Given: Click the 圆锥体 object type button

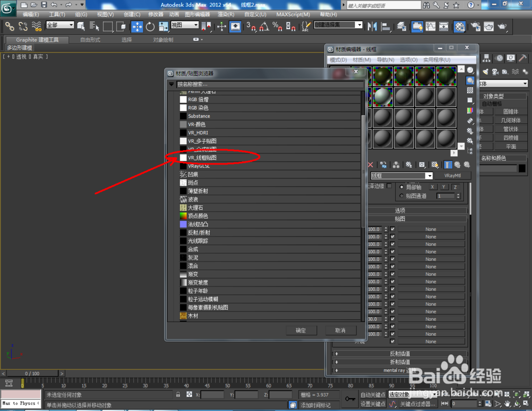Looking at the screenshot, I should 511,111.
